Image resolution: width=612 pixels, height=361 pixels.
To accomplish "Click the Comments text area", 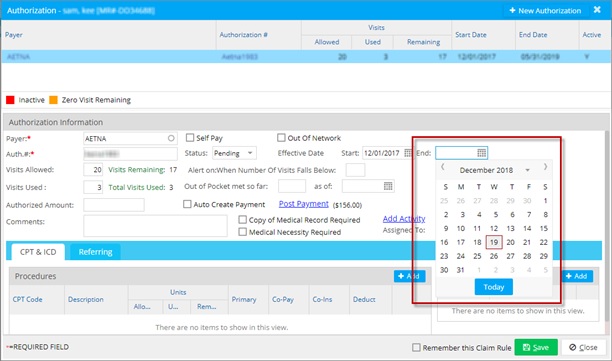I will pyautogui.click(x=155, y=226).
